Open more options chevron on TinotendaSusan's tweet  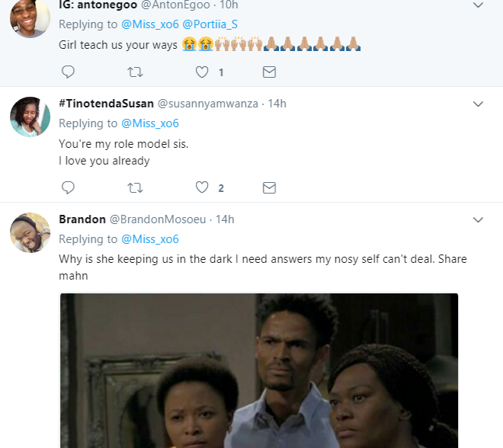pyautogui.click(x=478, y=104)
